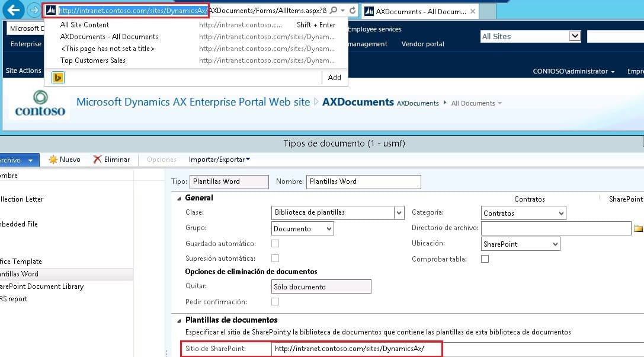Open the Ubicación SharePoint dropdown

[555, 244]
